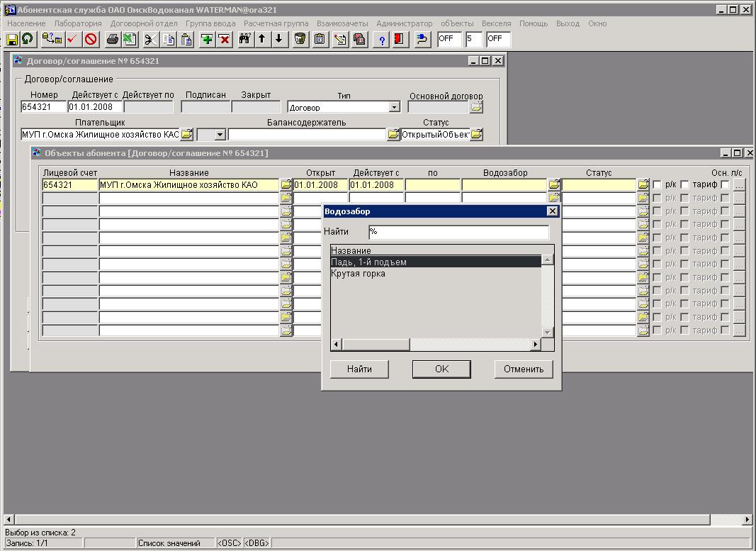This screenshot has width=756, height=551.
Task: Click the Save diskette toolbar icon
Action: pos(12,39)
